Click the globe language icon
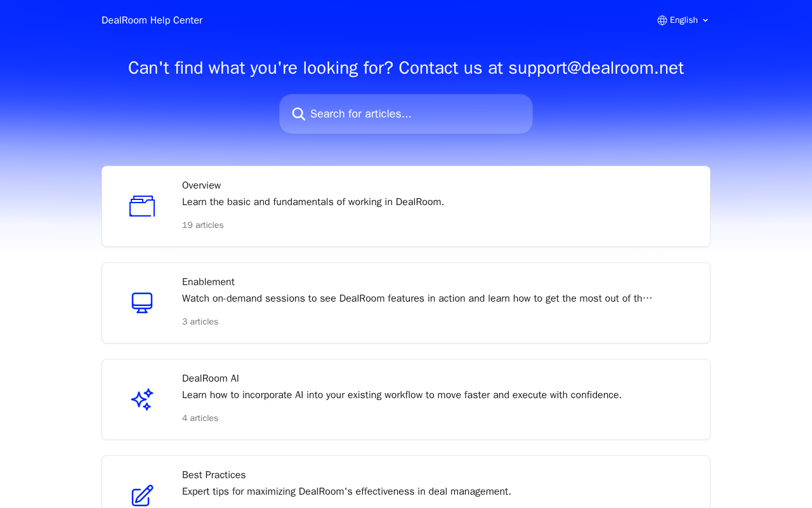Viewport: 812px width, 508px height. 662,20
